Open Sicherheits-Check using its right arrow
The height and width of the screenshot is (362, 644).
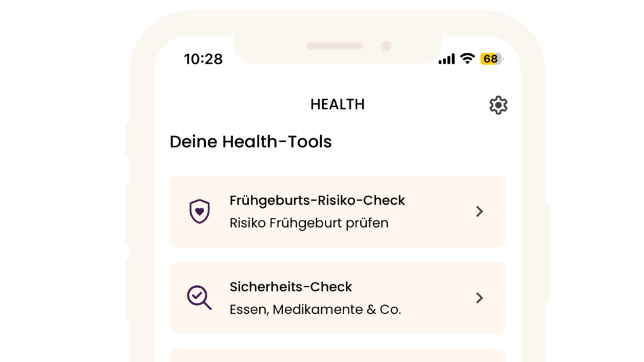click(x=480, y=298)
